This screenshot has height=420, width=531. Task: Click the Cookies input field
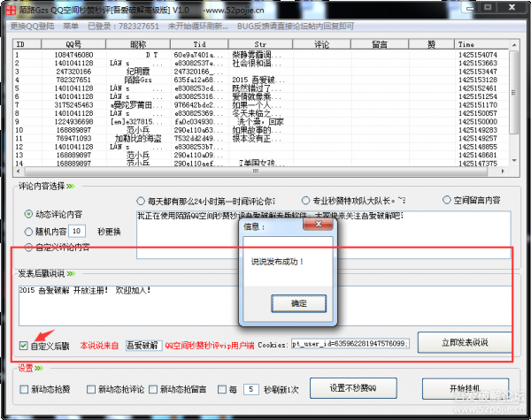coord(350,343)
